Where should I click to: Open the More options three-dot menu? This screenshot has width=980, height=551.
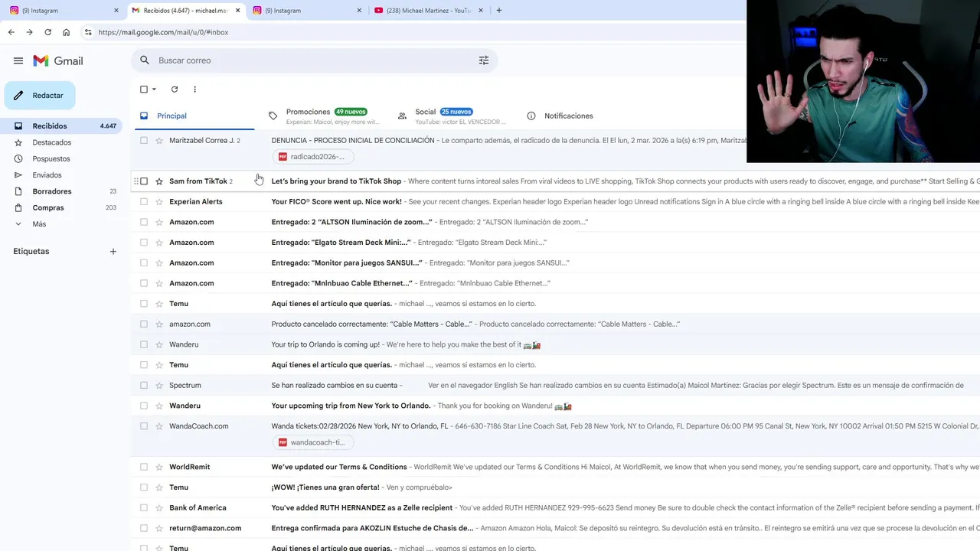click(194, 90)
